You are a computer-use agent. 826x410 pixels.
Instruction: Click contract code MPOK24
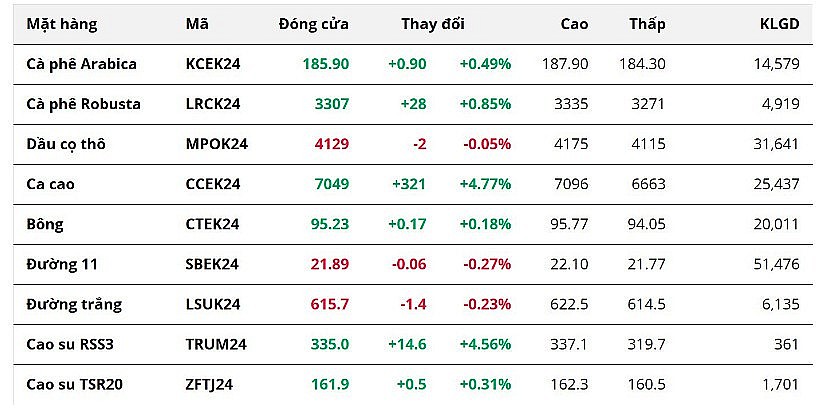tap(217, 143)
